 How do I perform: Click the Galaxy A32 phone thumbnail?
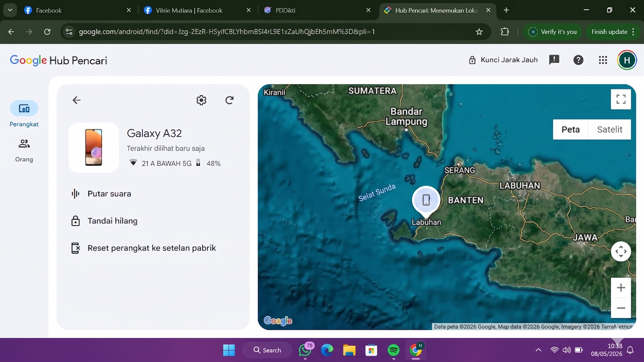pos(94,148)
